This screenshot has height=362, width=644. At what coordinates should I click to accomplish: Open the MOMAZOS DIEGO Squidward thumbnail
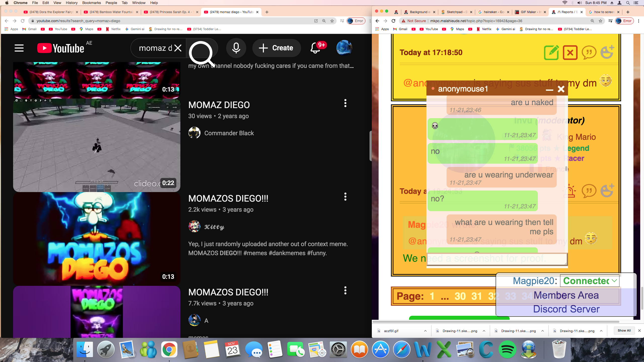point(97,239)
